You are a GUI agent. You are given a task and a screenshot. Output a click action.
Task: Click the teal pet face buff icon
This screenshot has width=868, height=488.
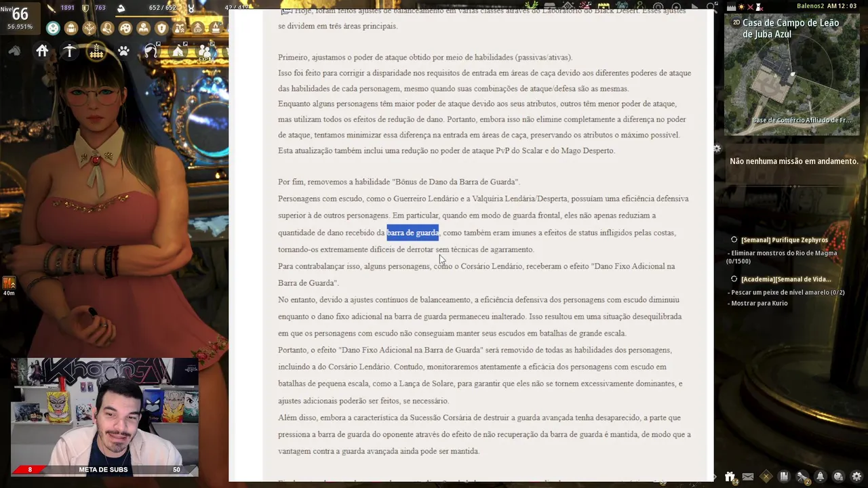54,28
